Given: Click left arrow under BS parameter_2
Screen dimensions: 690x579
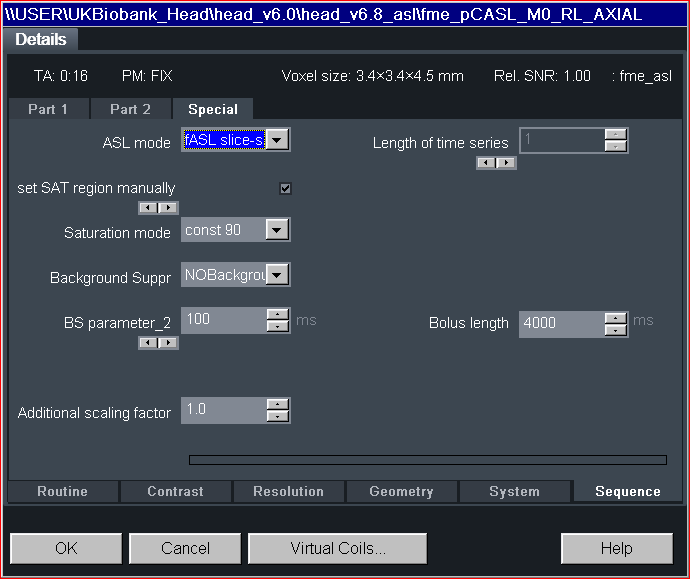Looking at the screenshot, I should pos(148,343).
